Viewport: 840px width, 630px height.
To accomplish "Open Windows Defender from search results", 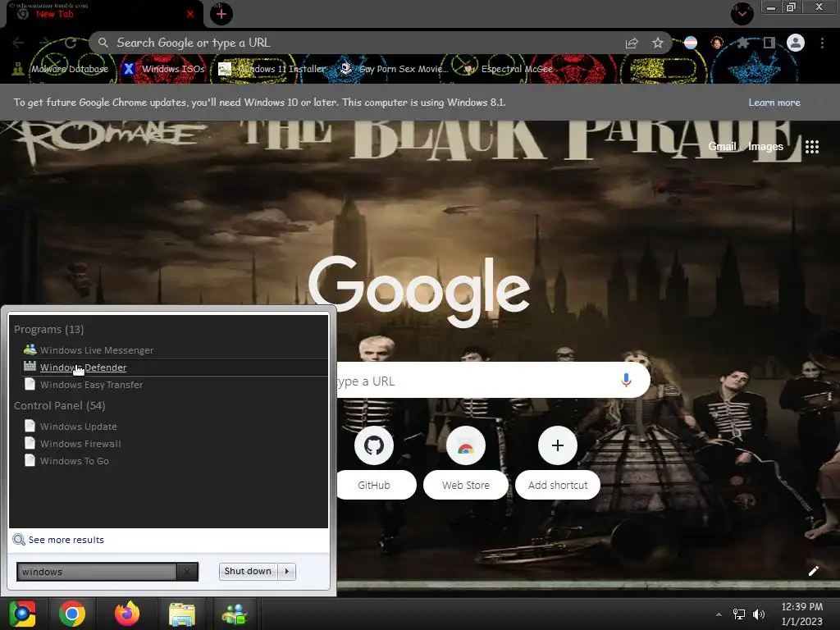I will pyautogui.click(x=175, y=367).
